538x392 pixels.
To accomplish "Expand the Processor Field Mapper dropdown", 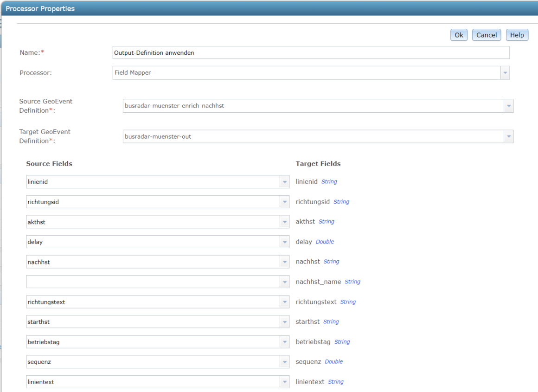I will pos(505,73).
